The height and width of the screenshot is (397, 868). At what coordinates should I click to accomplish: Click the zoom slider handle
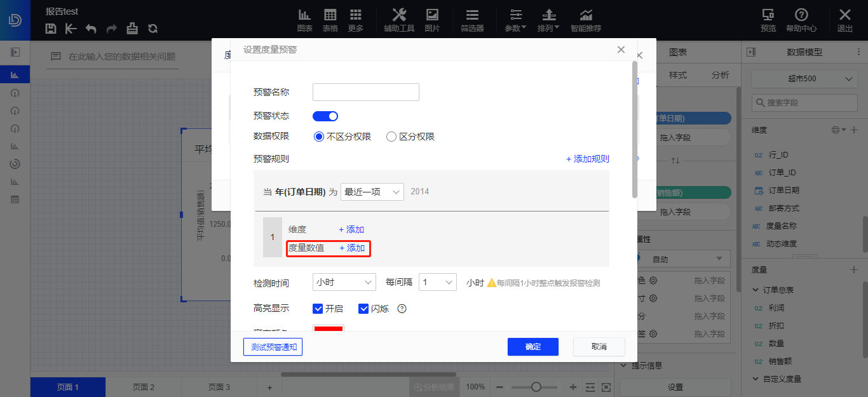click(x=536, y=387)
